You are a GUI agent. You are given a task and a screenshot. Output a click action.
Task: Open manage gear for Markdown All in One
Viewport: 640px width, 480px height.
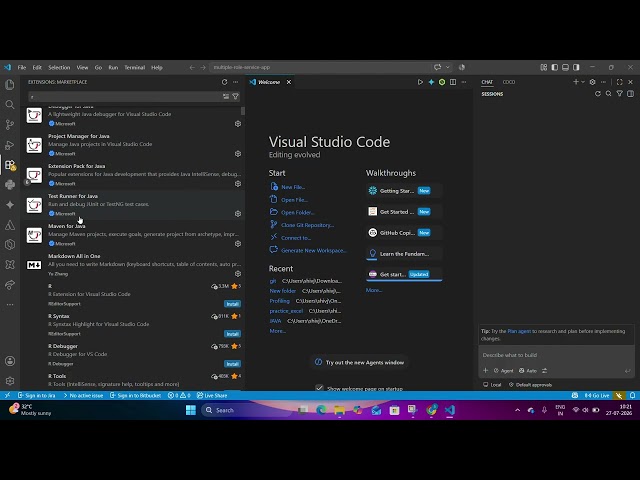coord(238,274)
